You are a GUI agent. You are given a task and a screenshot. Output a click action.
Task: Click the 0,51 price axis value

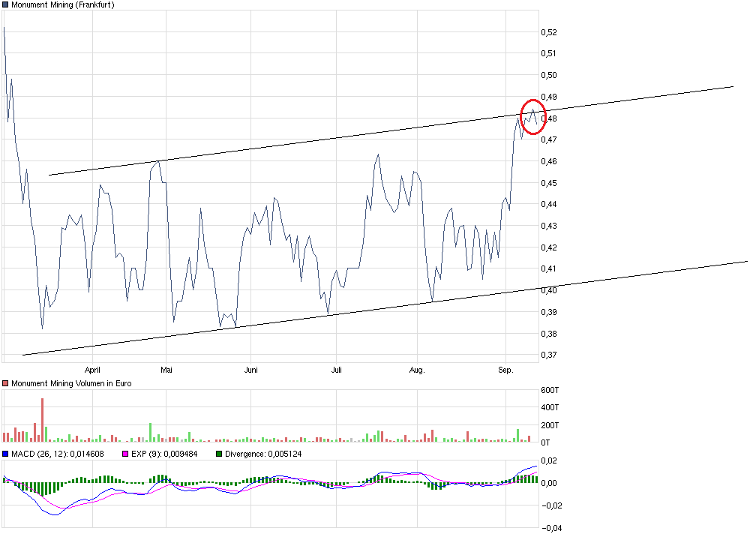(549, 53)
